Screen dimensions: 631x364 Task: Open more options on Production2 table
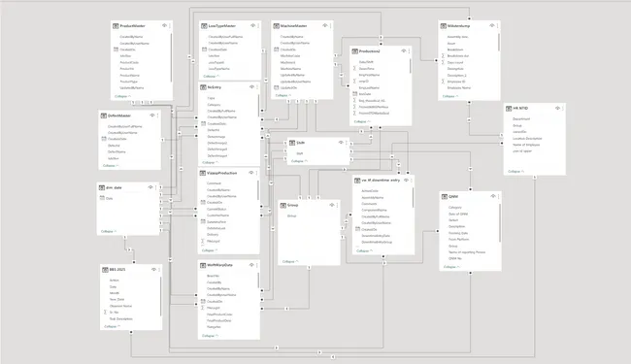click(410, 51)
